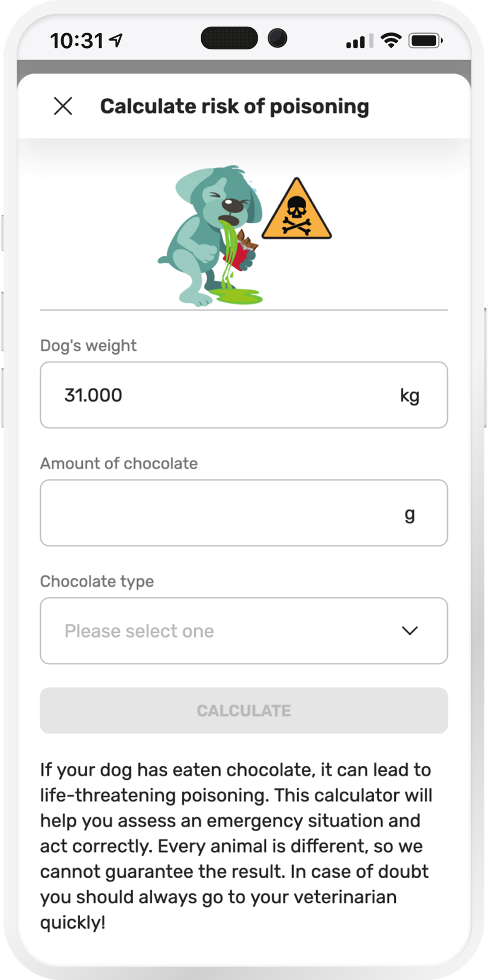This screenshot has height=980, width=488.
Task: Tap the Dog's weight label
Action: [88, 345]
